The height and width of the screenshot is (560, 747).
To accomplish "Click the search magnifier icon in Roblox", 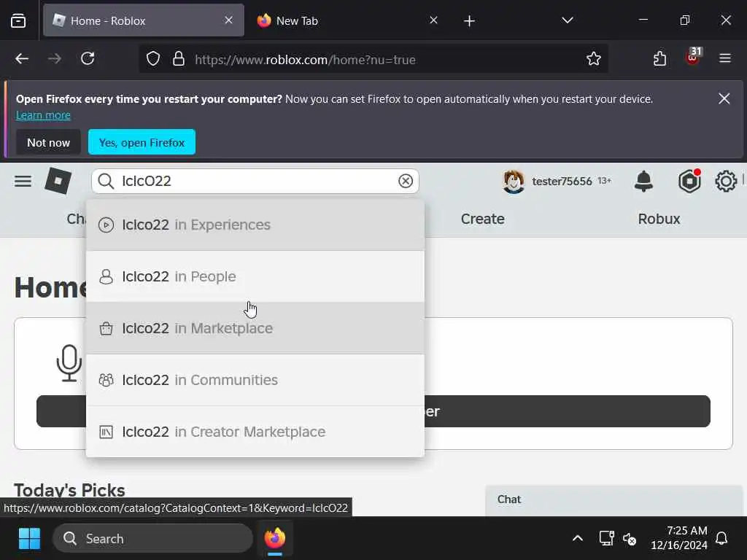I will click(x=106, y=181).
